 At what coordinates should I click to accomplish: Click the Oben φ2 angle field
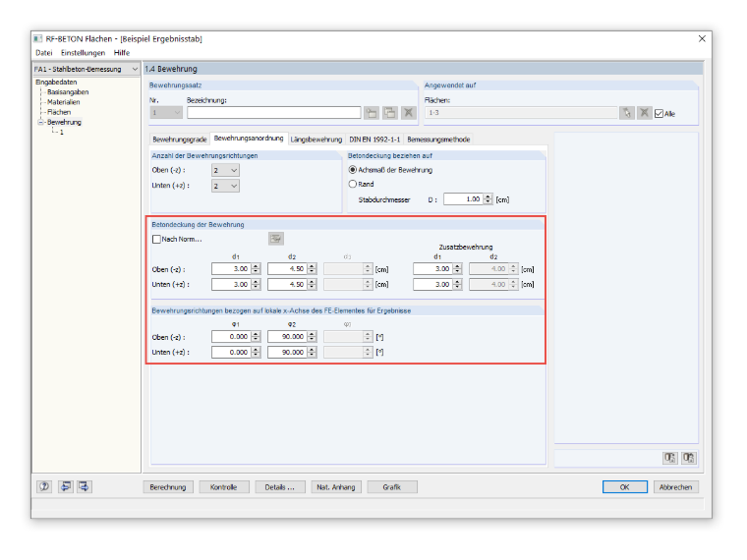click(287, 337)
